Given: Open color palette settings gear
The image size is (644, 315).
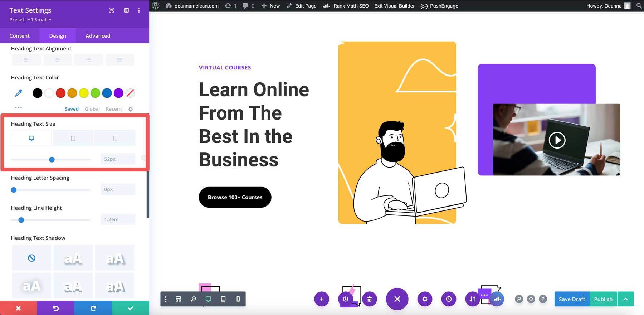Looking at the screenshot, I should click(x=131, y=109).
